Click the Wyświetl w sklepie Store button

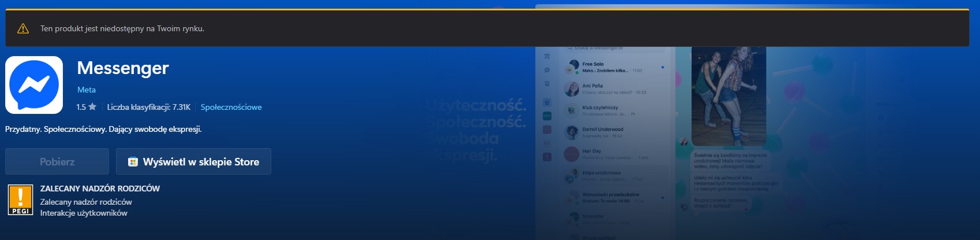tap(193, 162)
